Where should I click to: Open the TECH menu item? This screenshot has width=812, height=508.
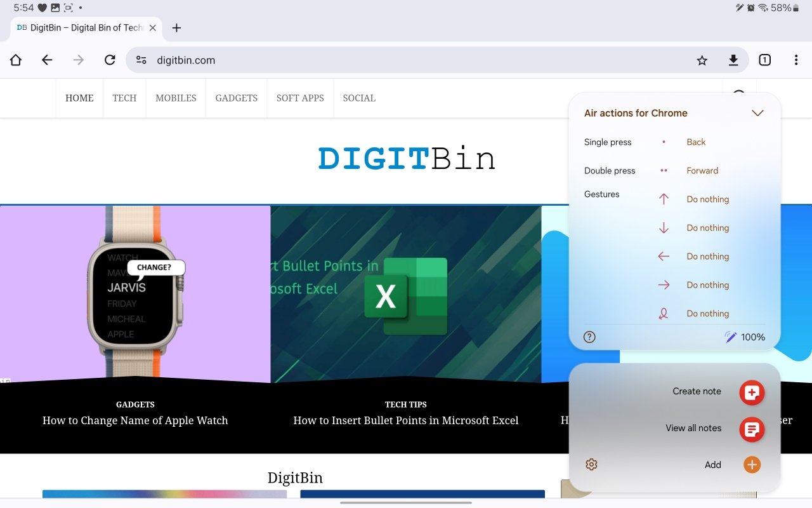point(124,98)
